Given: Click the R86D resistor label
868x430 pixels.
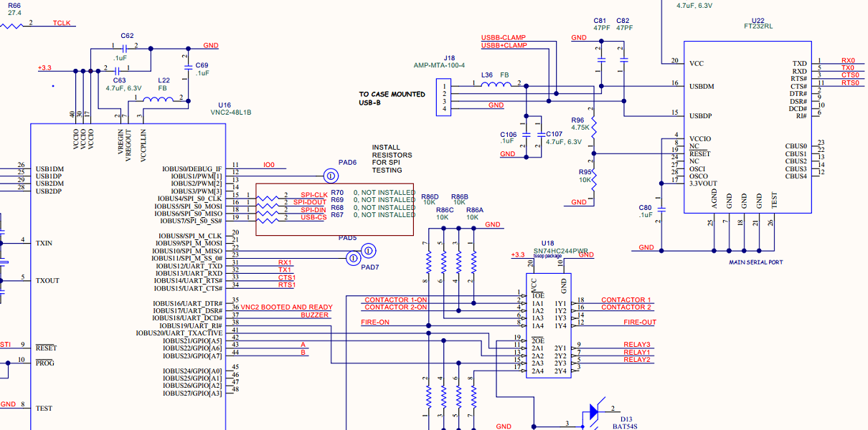Looking at the screenshot, I should (430, 196).
